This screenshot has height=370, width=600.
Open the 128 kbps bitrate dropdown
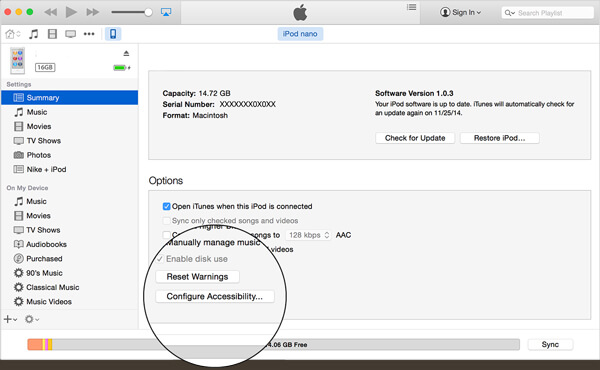pyautogui.click(x=308, y=235)
